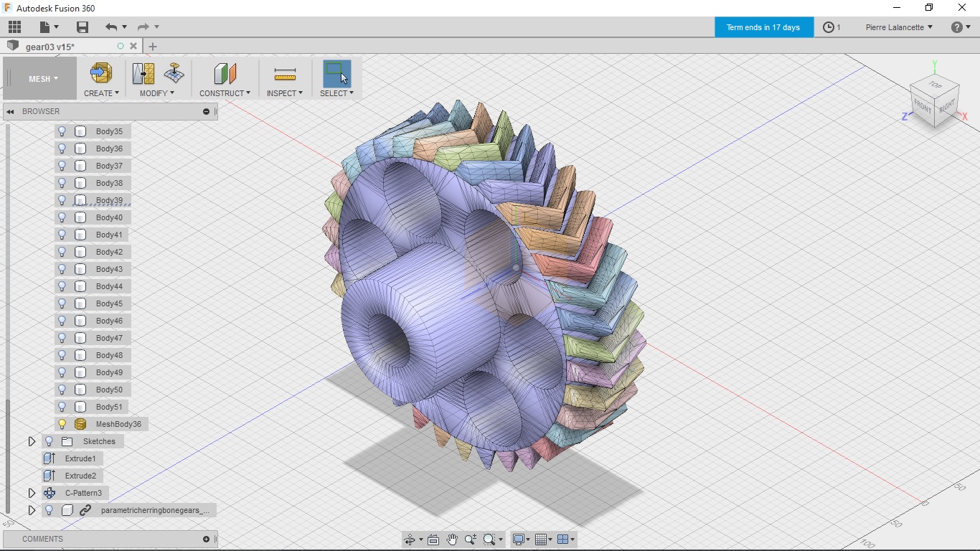Redo the last undone action
Image resolution: width=980 pixels, height=551 pixels.
[143, 27]
